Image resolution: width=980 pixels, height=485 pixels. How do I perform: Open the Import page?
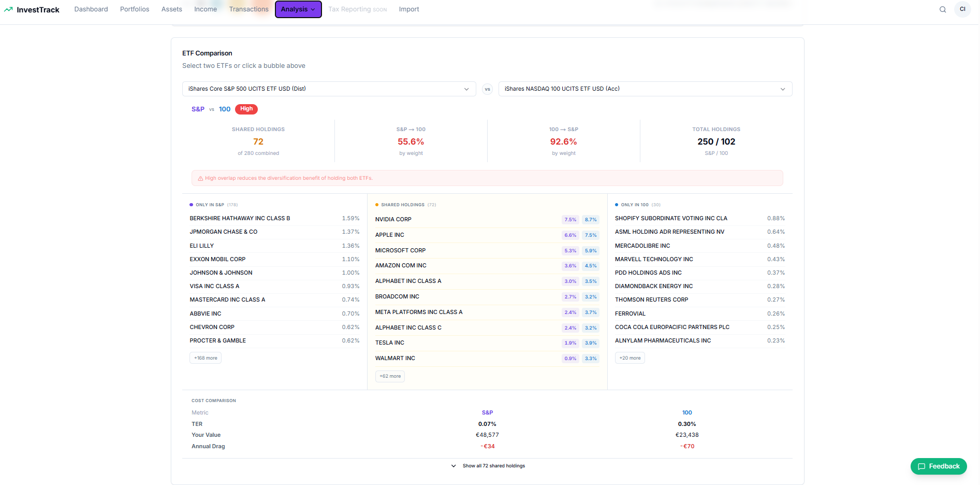coord(408,9)
